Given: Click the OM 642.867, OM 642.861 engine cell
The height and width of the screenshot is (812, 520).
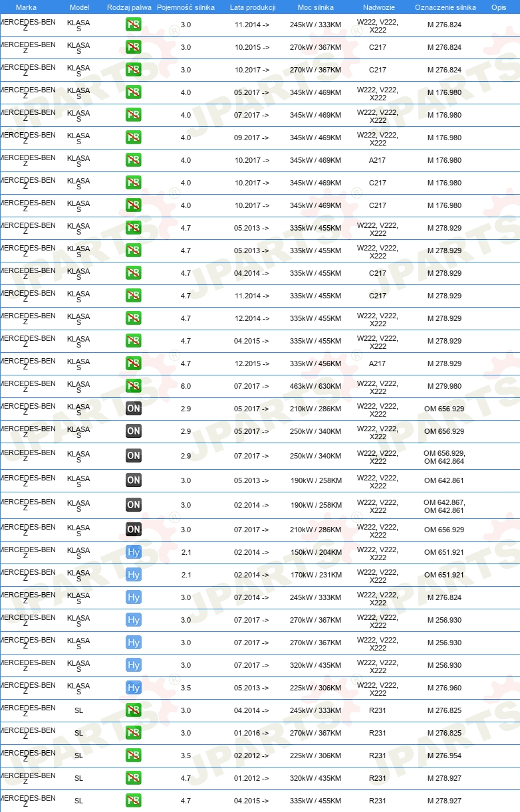Looking at the screenshot, I should (x=444, y=506).
